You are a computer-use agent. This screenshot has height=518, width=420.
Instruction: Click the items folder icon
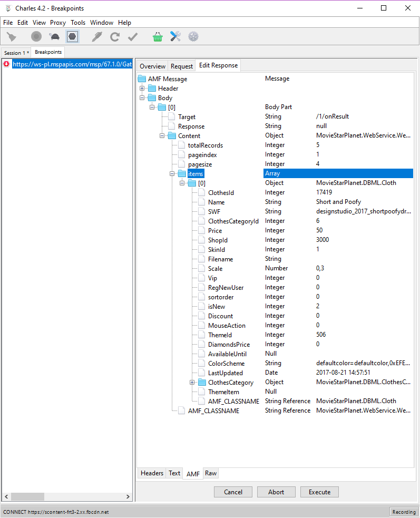coord(182,173)
